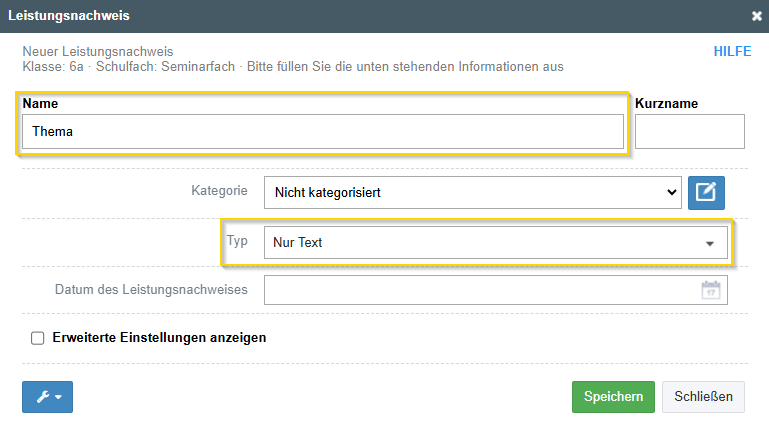Click the 'Erweiterte Einstellungen anzeigen' label text

pos(159,338)
